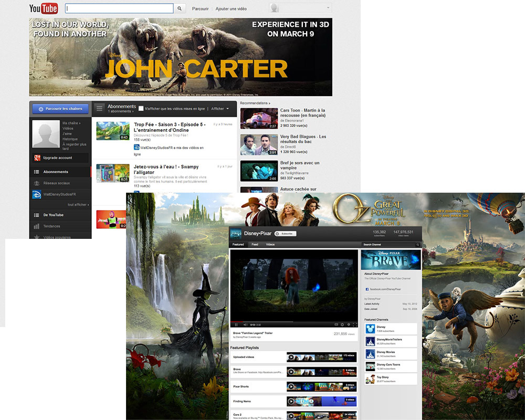Open the Parcourir menu item in the top bar

(x=200, y=9)
